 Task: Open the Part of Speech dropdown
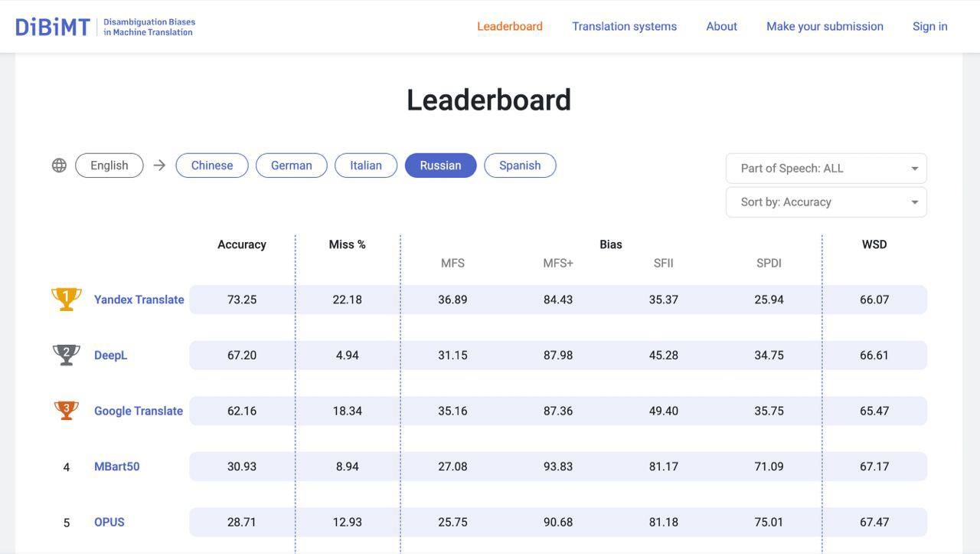[x=826, y=169]
